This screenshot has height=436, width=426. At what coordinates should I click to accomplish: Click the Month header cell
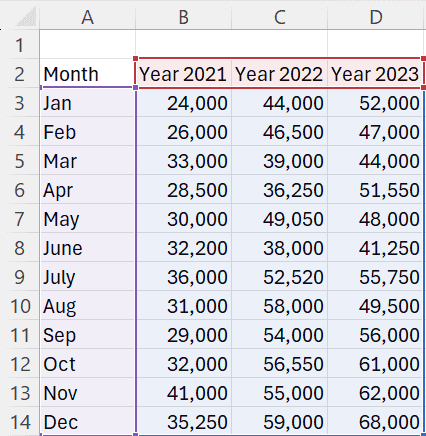[x=88, y=74]
